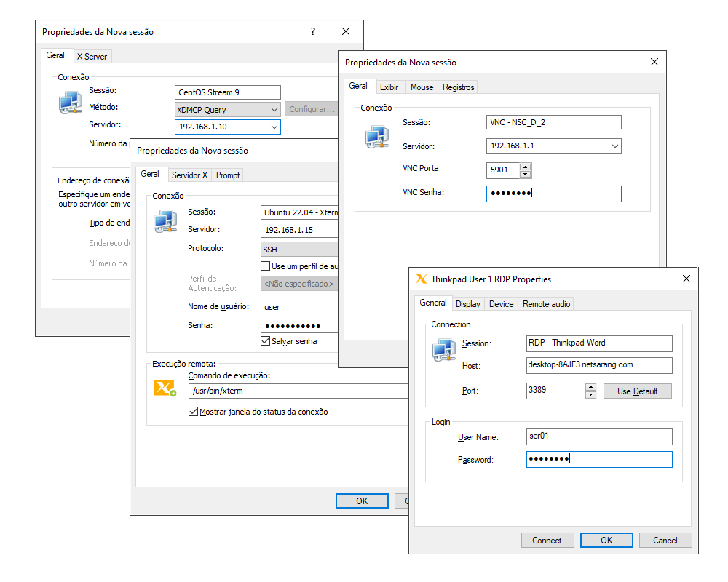This screenshot has width=728, height=582.
Task: Click OK in RDP Properties dialog
Action: 606,541
